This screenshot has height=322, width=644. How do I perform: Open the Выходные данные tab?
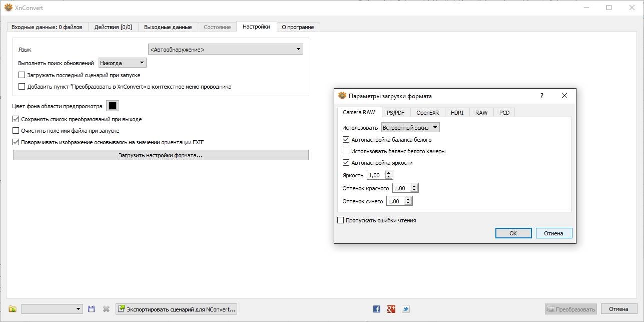(168, 27)
